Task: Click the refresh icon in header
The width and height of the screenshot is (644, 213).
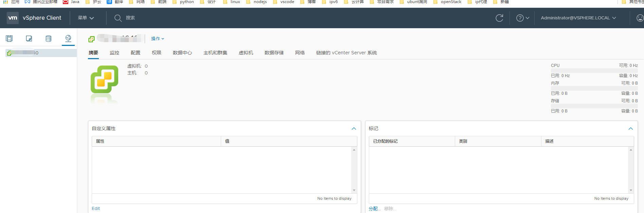Action: 499,18
